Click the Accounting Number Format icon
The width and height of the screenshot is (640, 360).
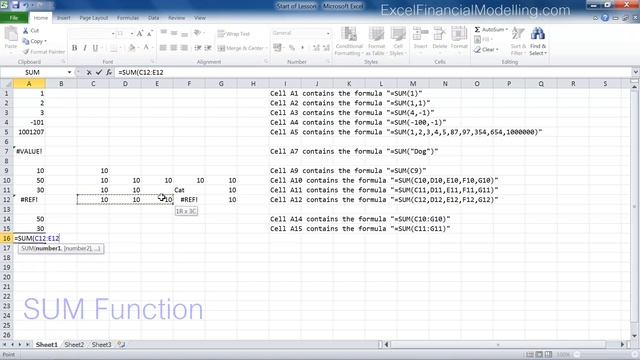point(277,48)
